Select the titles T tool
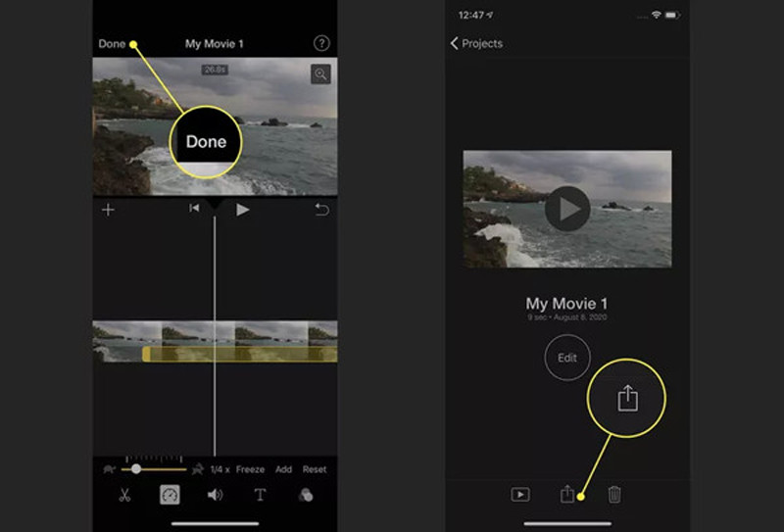This screenshot has height=532, width=784. [260, 495]
